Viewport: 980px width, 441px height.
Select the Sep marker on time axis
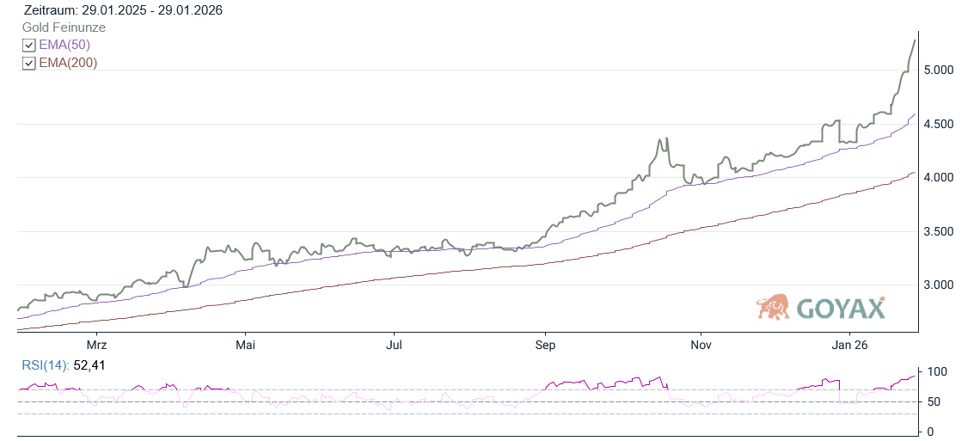click(545, 346)
